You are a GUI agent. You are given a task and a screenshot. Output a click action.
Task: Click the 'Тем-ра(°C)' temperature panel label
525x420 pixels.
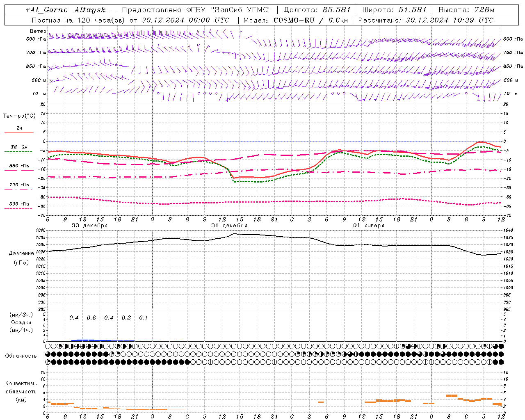19,116
